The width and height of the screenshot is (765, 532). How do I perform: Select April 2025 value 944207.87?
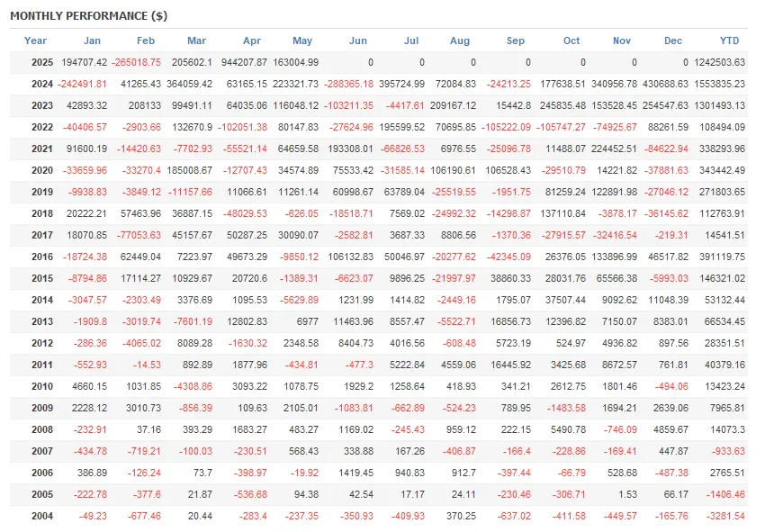click(x=244, y=62)
